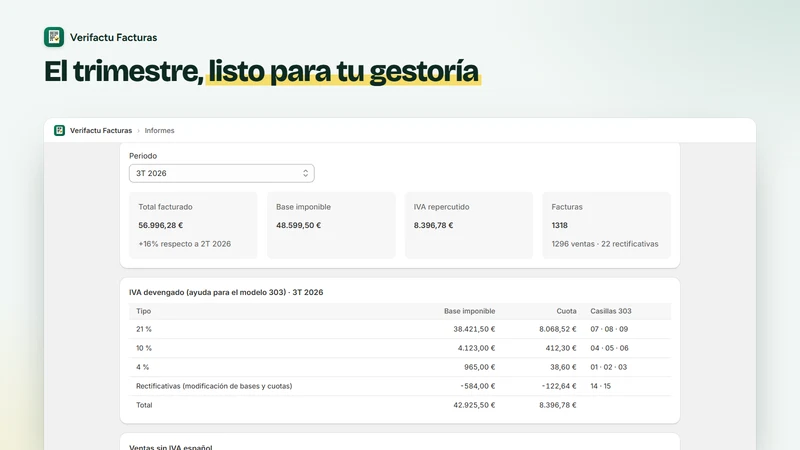Click the small Verifactu Facturas breadcrumb icon
The width and height of the screenshot is (800, 450).
[x=60, y=131]
